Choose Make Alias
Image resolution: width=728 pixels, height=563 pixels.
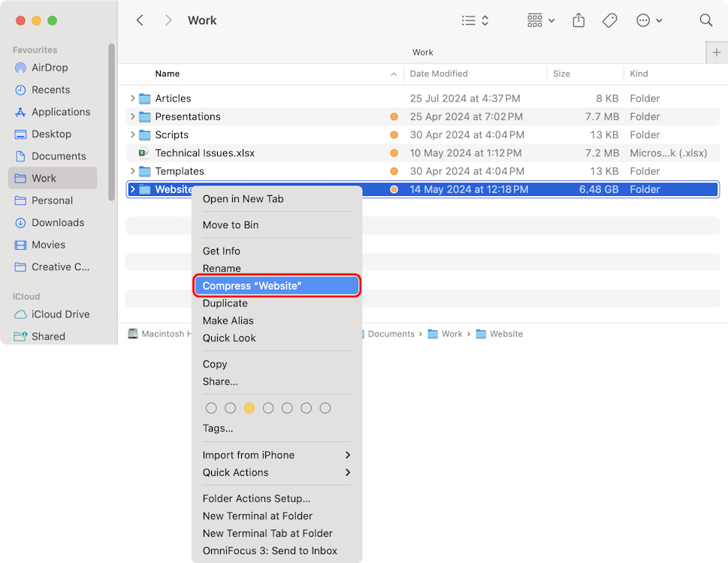coord(276,321)
